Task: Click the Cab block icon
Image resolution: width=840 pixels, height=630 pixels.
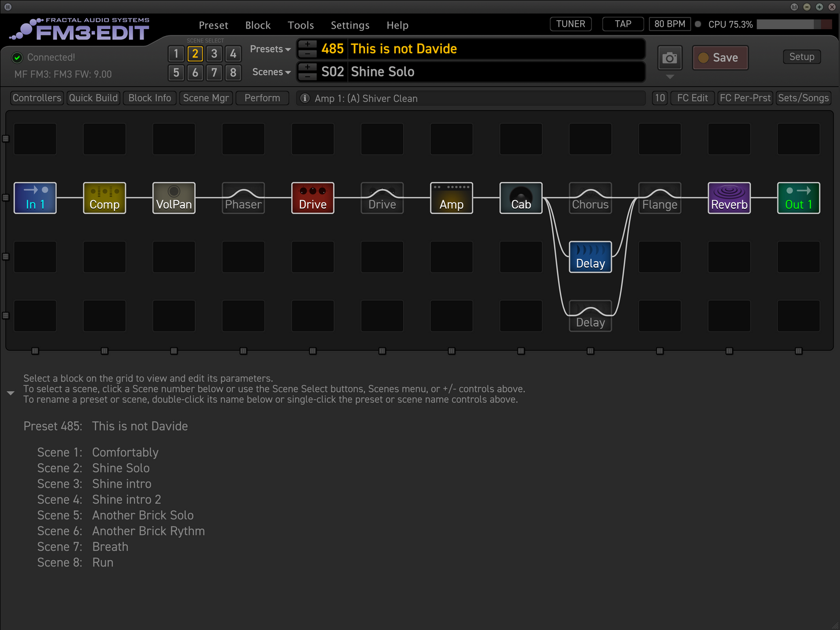Action: click(521, 198)
